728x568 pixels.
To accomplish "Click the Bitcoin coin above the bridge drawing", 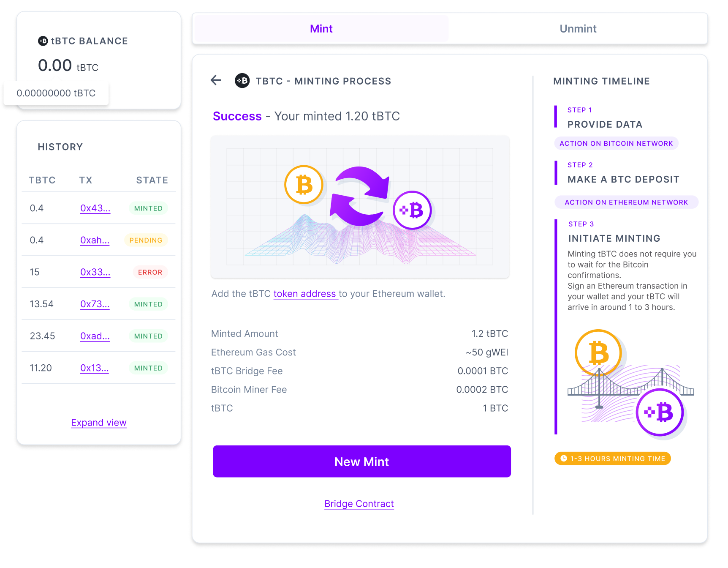I will coord(598,352).
